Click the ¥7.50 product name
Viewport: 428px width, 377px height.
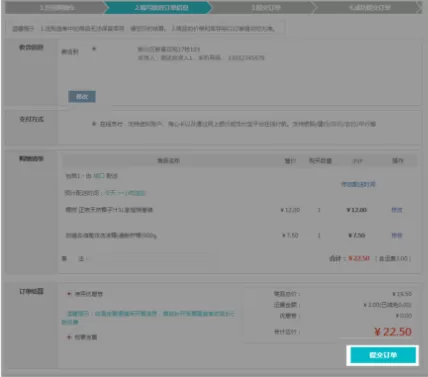point(111,235)
